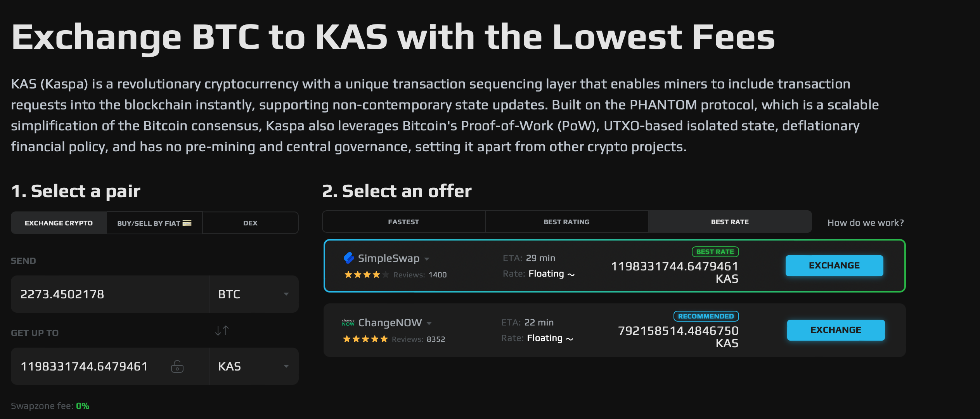The image size is (980, 419).
Task: Select the BEST RATE tab
Action: tap(731, 222)
